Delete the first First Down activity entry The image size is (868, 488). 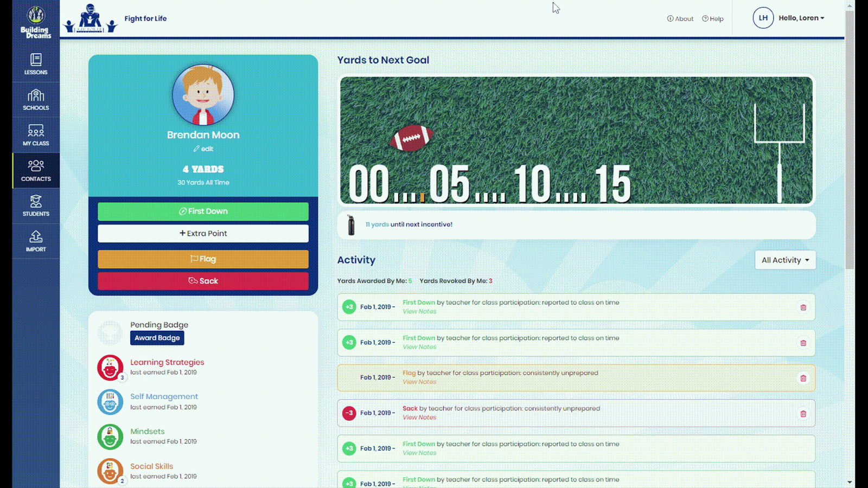(x=803, y=307)
